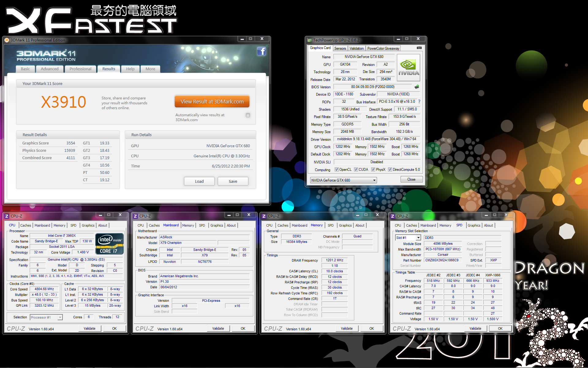Click the Driver Version field in GPU-Z
Viewport: 588px width, 368px height.
click(x=377, y=139)
